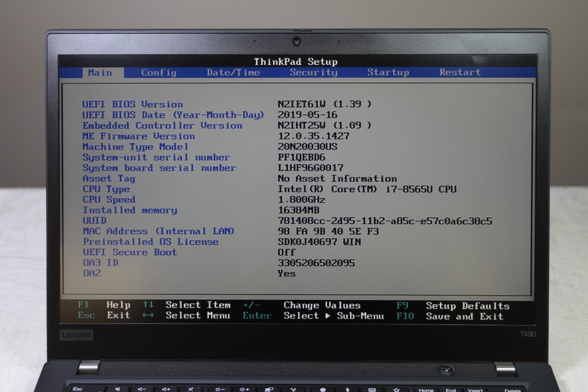This screenshot has height=392, width=588.
Task: Click the F9 Setup Defaults hint
Action: coord(453,306)
